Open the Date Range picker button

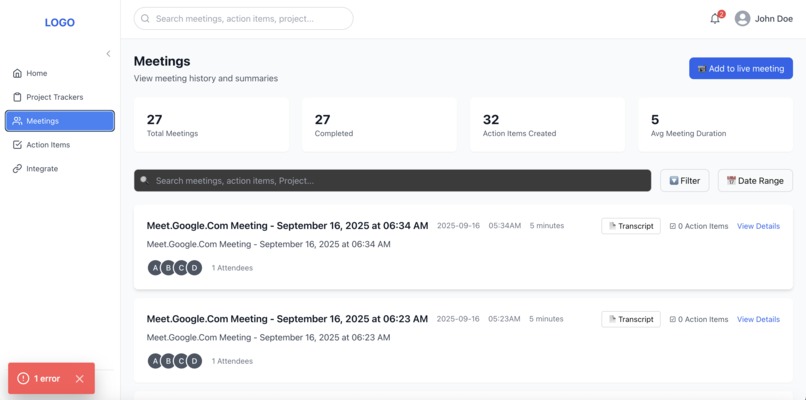(755, 180)
